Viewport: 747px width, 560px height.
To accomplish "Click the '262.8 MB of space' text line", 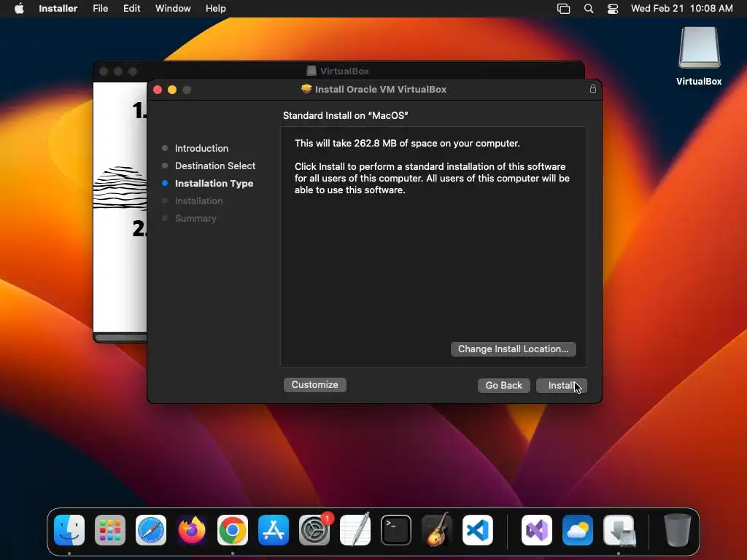I will coord(407,144).
